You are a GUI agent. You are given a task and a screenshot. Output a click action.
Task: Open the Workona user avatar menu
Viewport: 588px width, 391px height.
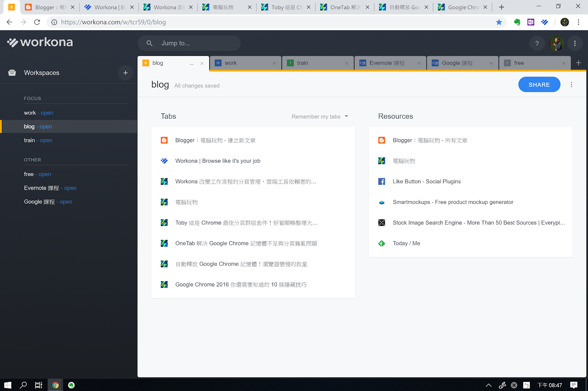tap(556, 43)
